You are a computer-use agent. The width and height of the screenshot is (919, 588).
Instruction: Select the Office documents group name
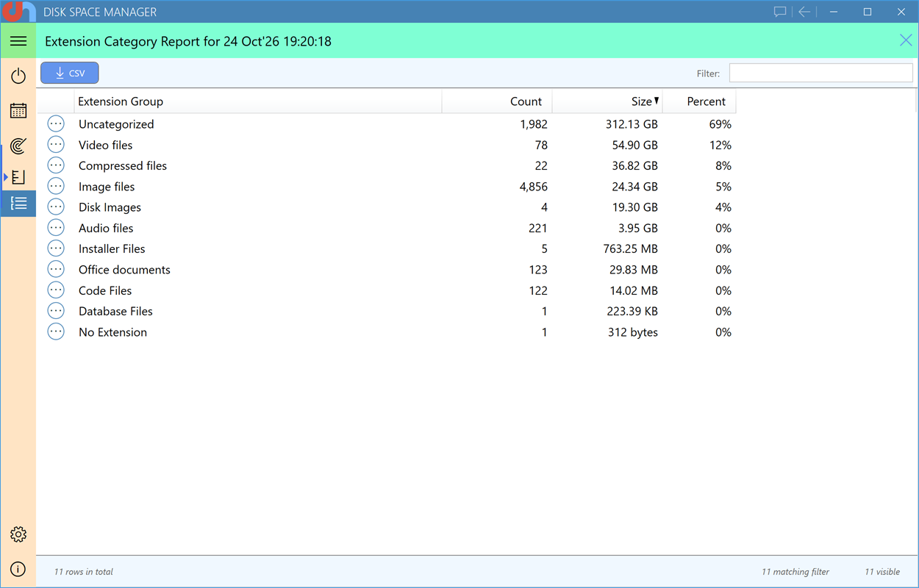point(124,270)
